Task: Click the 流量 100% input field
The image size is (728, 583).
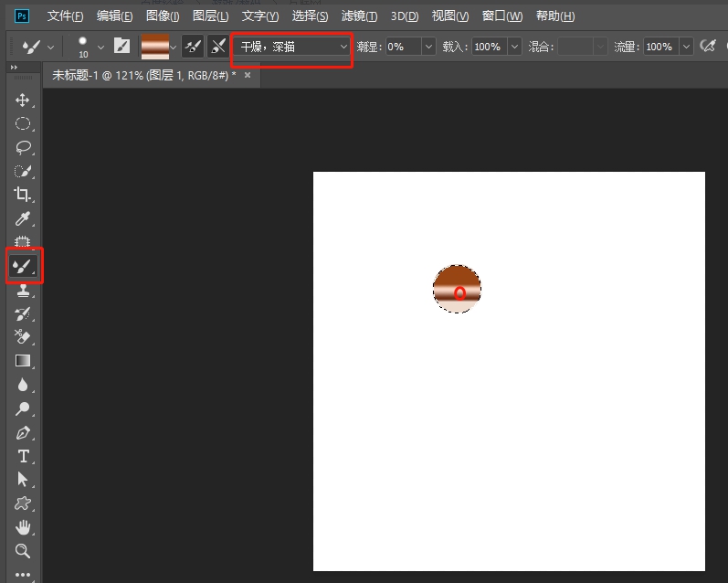Action: click(659, 46)
